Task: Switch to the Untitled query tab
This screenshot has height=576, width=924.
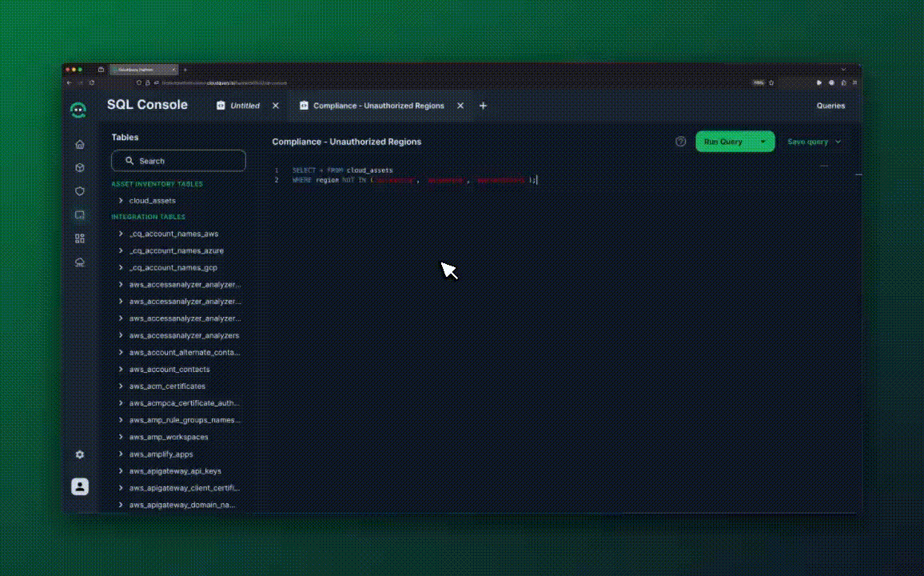Action: [245, 106]
